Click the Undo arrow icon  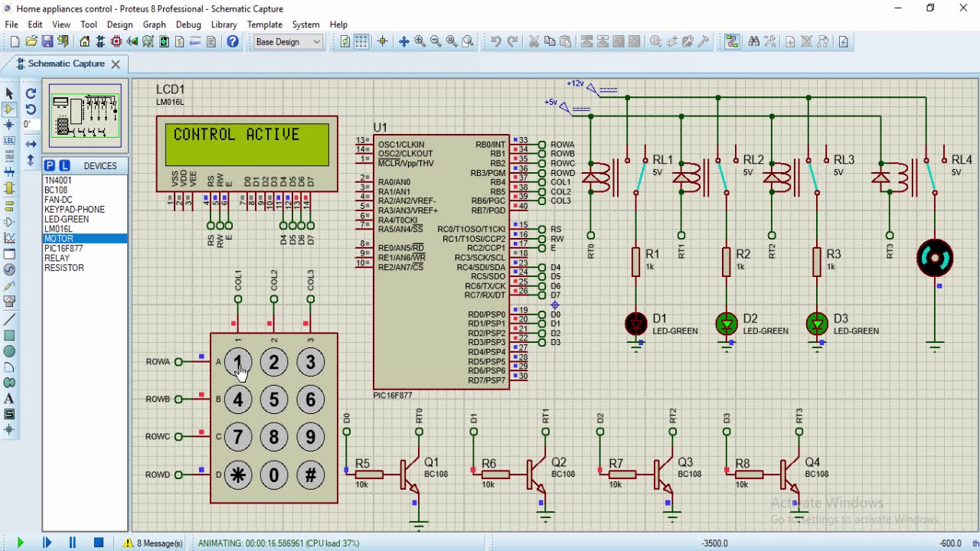point(496,41)
